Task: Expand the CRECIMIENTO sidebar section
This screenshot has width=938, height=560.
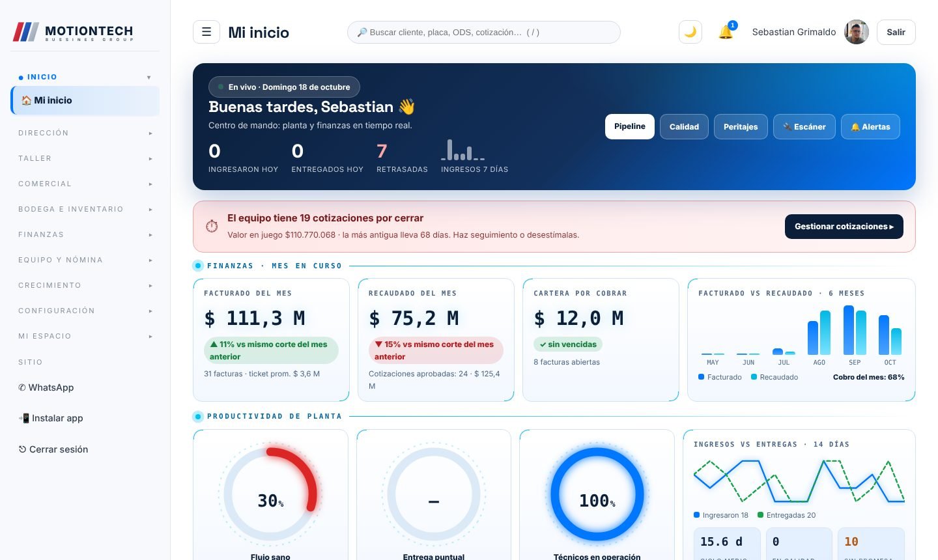Action: click(x=85, y=285)
